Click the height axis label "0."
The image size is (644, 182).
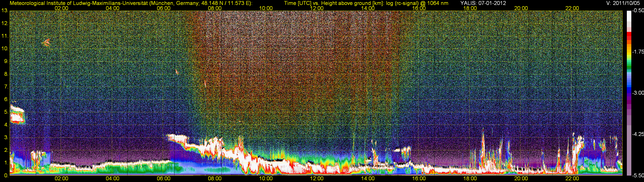[6, 176]
